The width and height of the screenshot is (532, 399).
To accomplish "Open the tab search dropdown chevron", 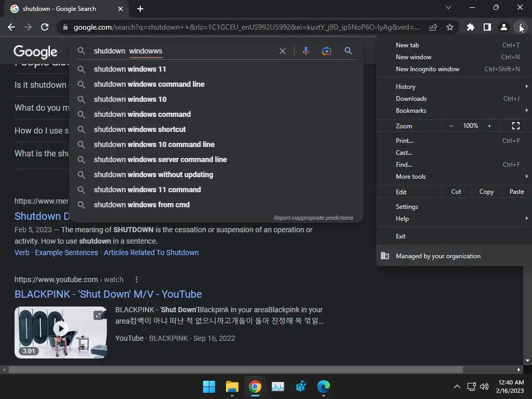I will pos(448,7).
